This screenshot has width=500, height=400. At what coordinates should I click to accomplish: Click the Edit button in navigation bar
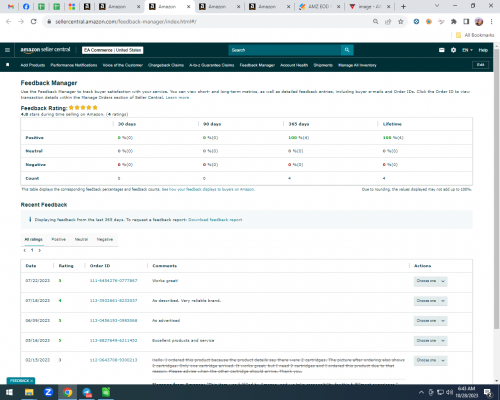tap(480, 65)
